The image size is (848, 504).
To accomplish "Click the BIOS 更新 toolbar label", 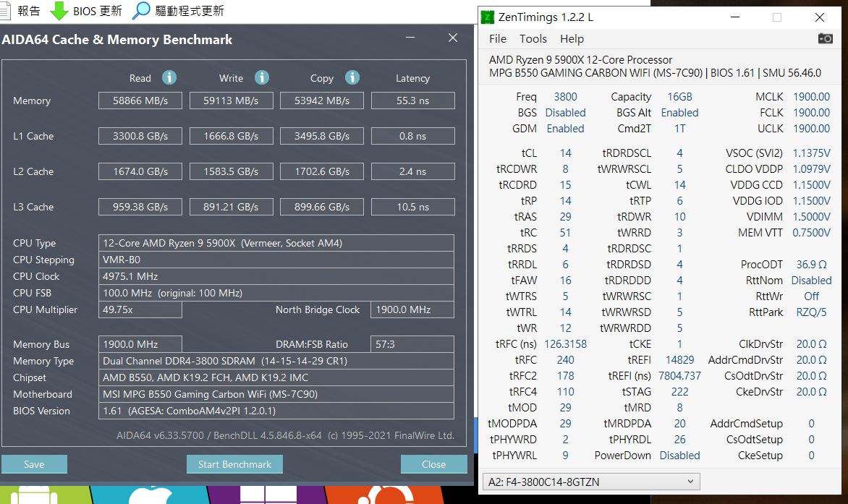I will click(x=98, y=11).
